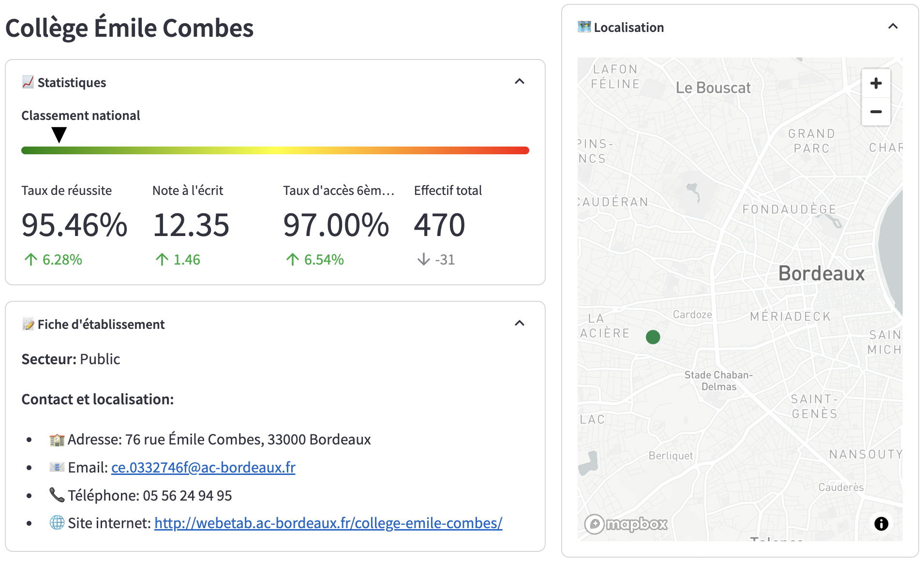
Task: Click the FONDAUDÈGE district label on map
Action: coord(790,209)
